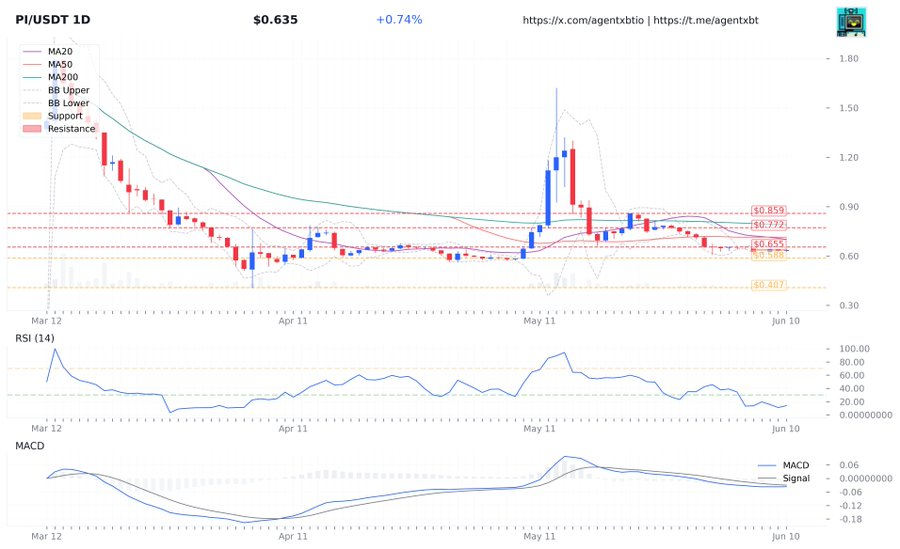Click the agentxbt robot logo icon

(851, 22)
